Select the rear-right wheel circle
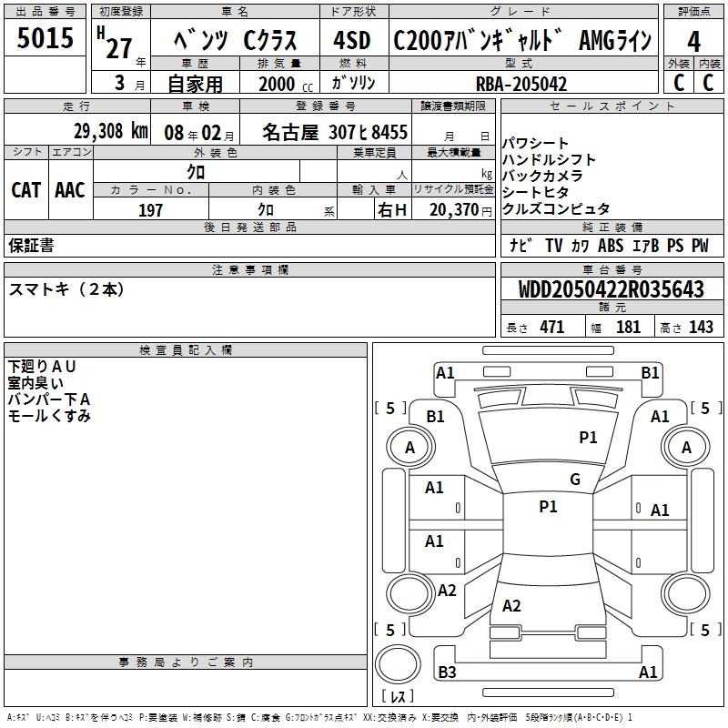This screenshot has height=728, width=728. 686,593
